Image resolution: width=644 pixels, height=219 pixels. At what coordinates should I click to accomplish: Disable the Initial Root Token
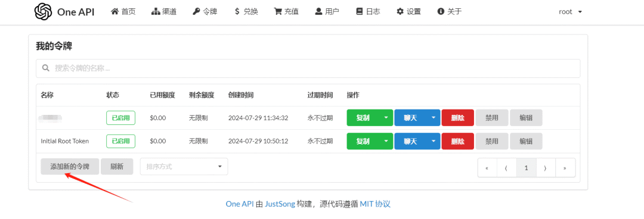[492, 141]
